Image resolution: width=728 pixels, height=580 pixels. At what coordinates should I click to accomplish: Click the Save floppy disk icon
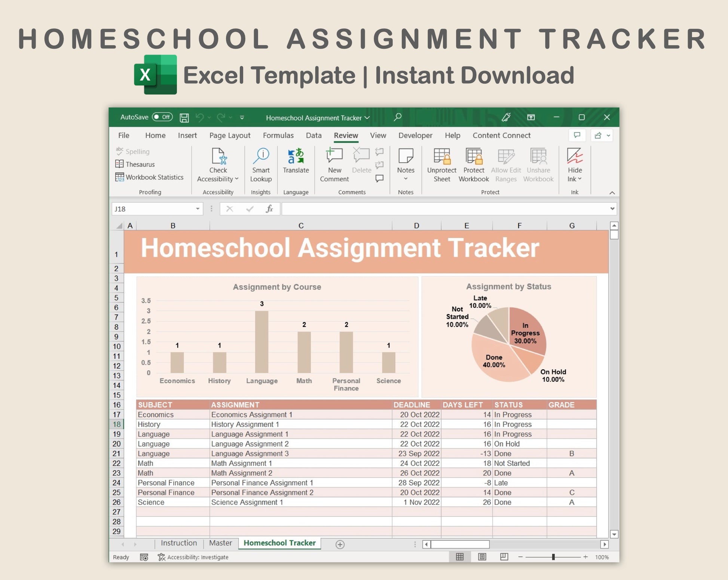[x=184, y=118]
